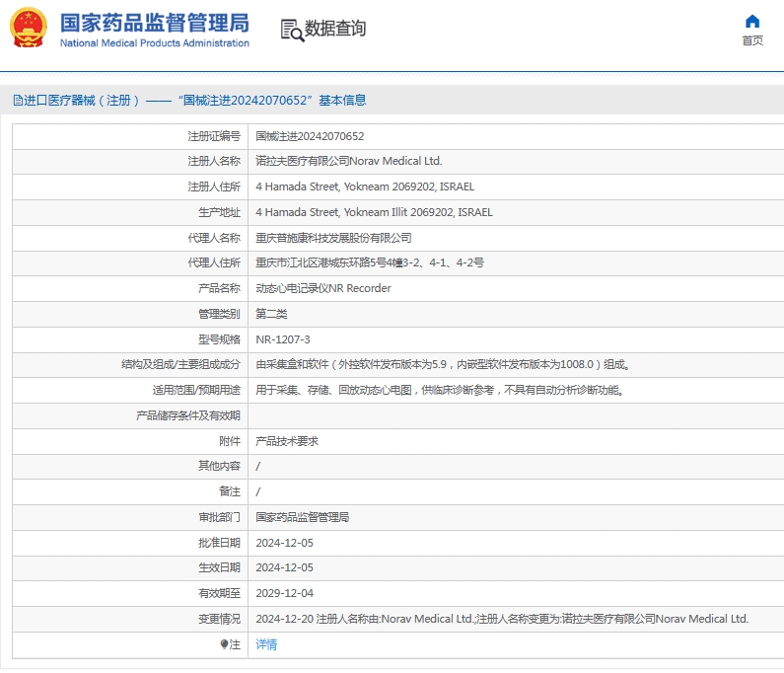Select approving department 国家药品监督管理局 cell
784x673 pixels.
pos(302,517)
